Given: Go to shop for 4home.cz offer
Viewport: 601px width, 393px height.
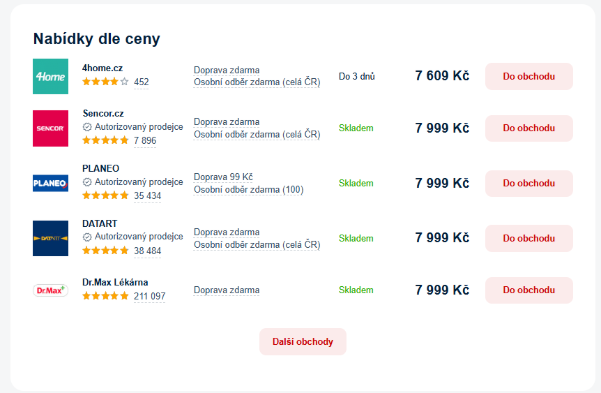Looking at the screenshot, I should 529,76.
